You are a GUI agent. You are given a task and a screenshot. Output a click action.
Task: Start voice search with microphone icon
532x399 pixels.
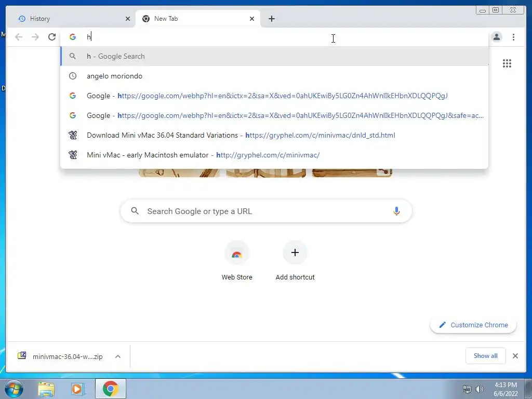(x=396, y=211)
